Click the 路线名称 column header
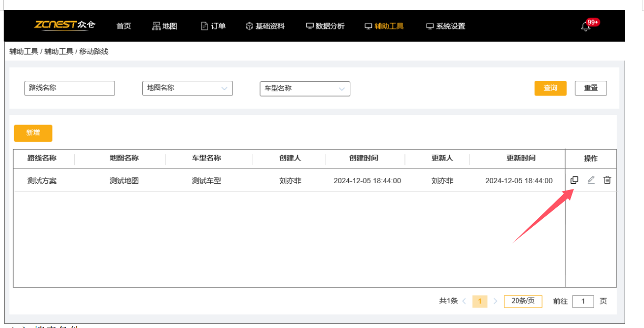This screenshot has height=328, width=644. [x=42, y=158]
